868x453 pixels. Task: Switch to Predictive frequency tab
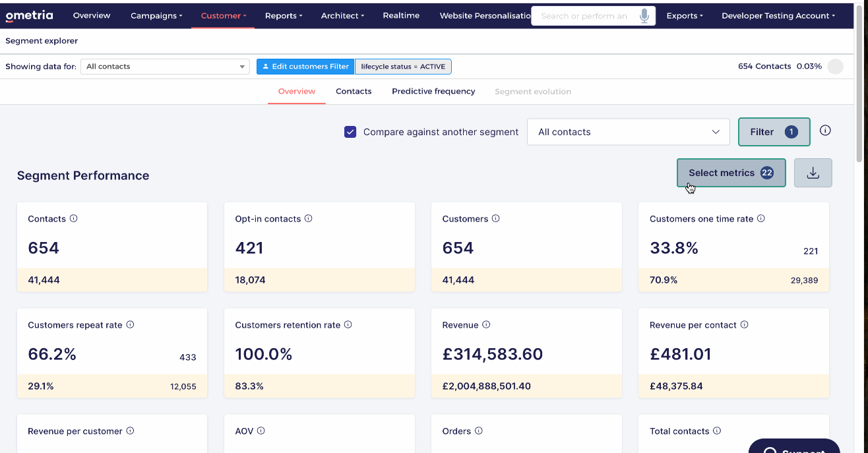[x=433, y=92]
